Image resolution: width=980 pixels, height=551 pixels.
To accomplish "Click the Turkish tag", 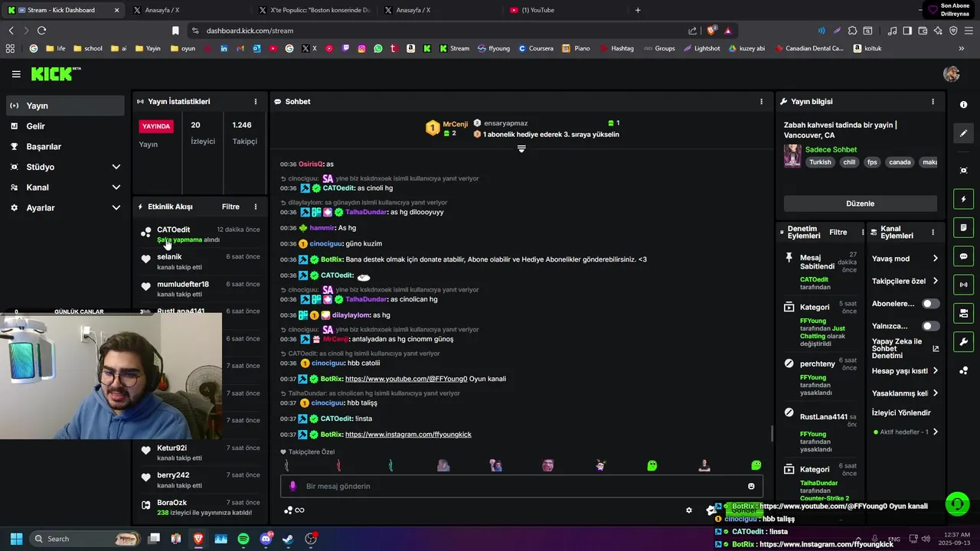I will coord(820,162).
